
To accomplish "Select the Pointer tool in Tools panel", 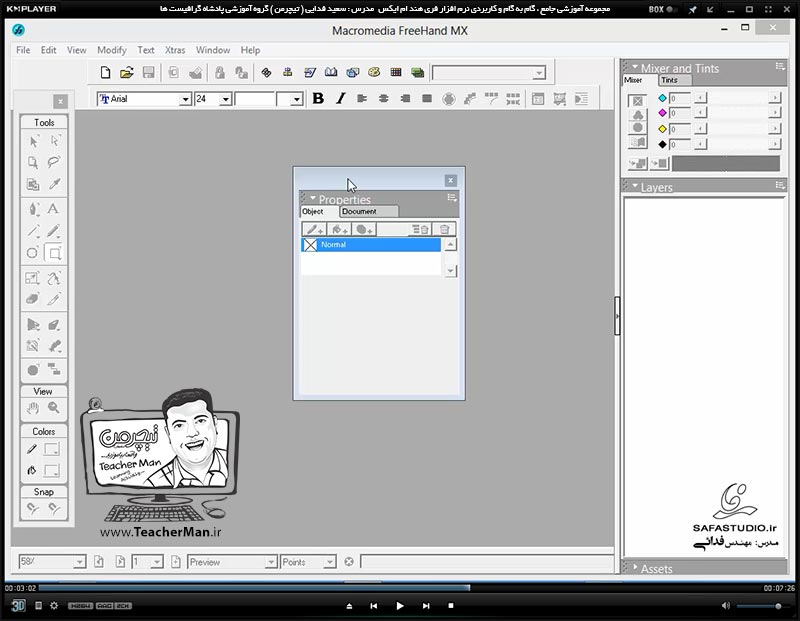I will pyautogui.click(x=33, y=141).
